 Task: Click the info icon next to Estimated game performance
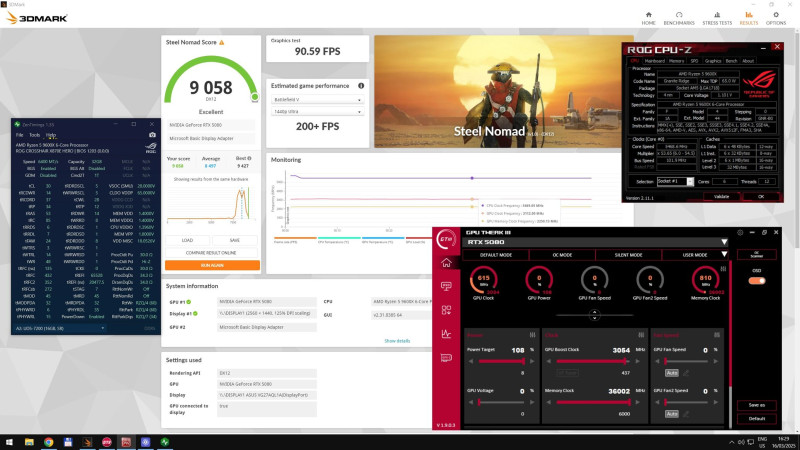pos(361,86)
